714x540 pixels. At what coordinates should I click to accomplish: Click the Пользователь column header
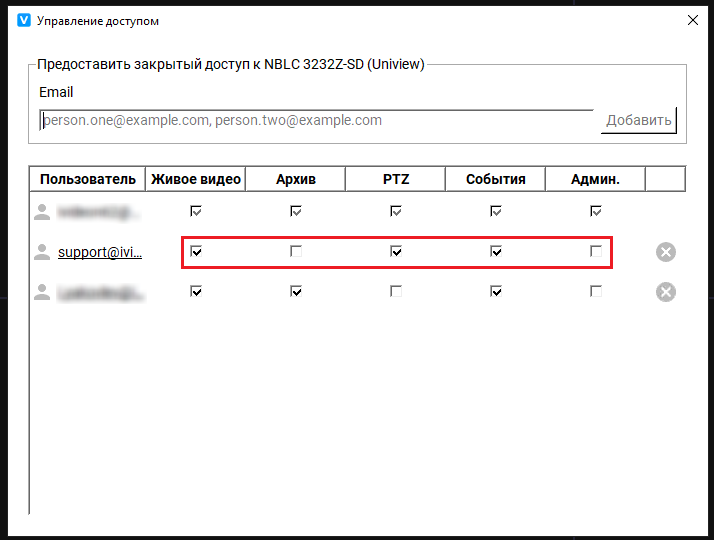[x=87, y=179]
